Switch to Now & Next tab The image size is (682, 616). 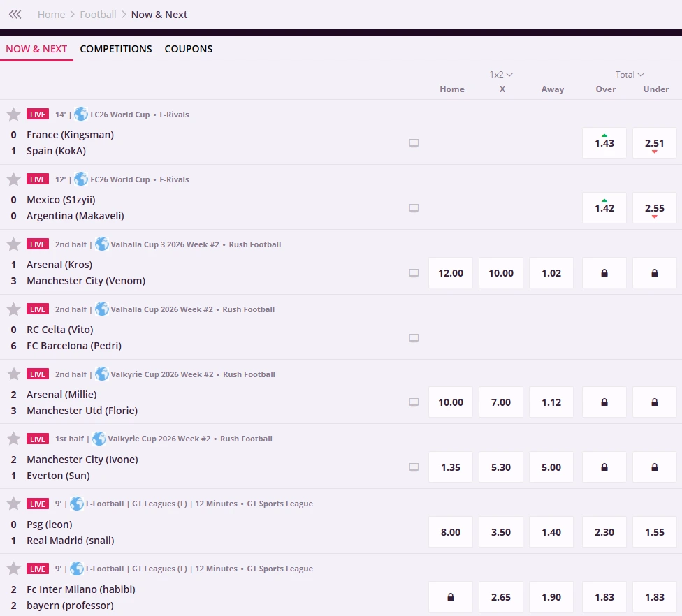[36, 49]
